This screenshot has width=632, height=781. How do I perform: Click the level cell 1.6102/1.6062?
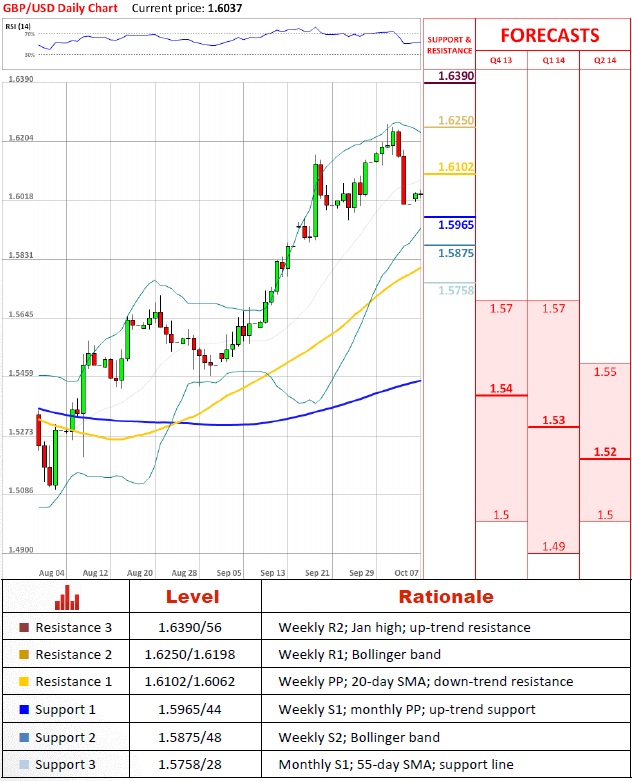[190, 681]
